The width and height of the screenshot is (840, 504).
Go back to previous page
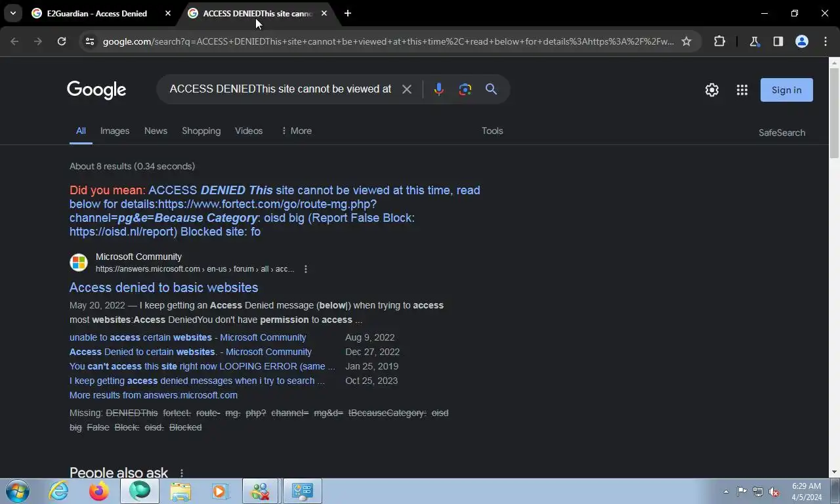(x=14, y=41)
